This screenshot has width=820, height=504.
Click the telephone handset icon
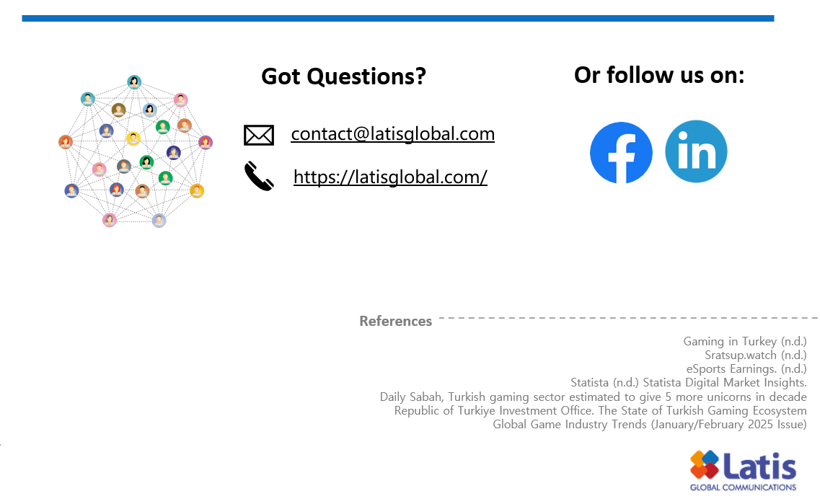(x=259, y=176)
